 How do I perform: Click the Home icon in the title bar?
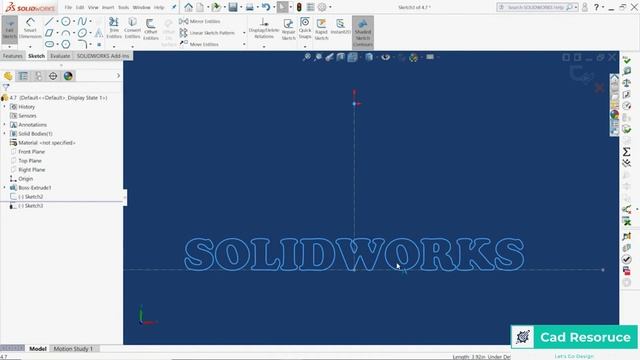pos(188,7)
